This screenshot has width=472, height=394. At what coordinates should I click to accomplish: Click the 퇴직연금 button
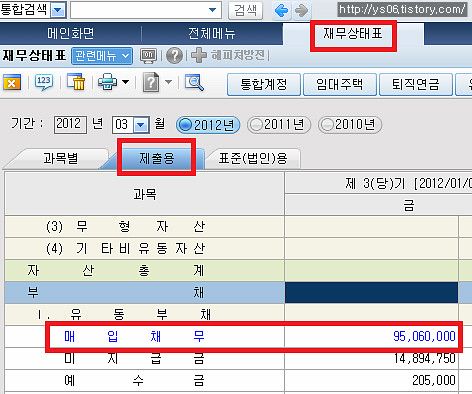[x=416, y=84]
